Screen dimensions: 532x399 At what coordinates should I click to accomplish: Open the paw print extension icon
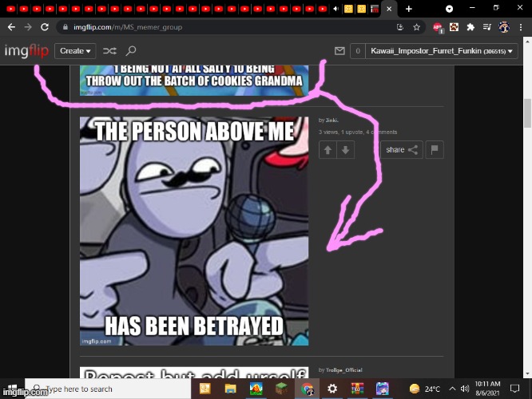[454, 27]
